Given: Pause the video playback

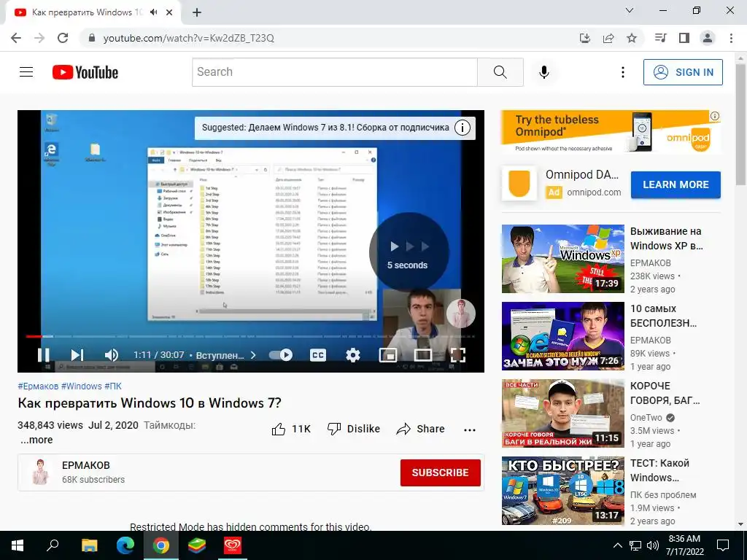Looking at the screenshot, I should click(x=43, y=355).
